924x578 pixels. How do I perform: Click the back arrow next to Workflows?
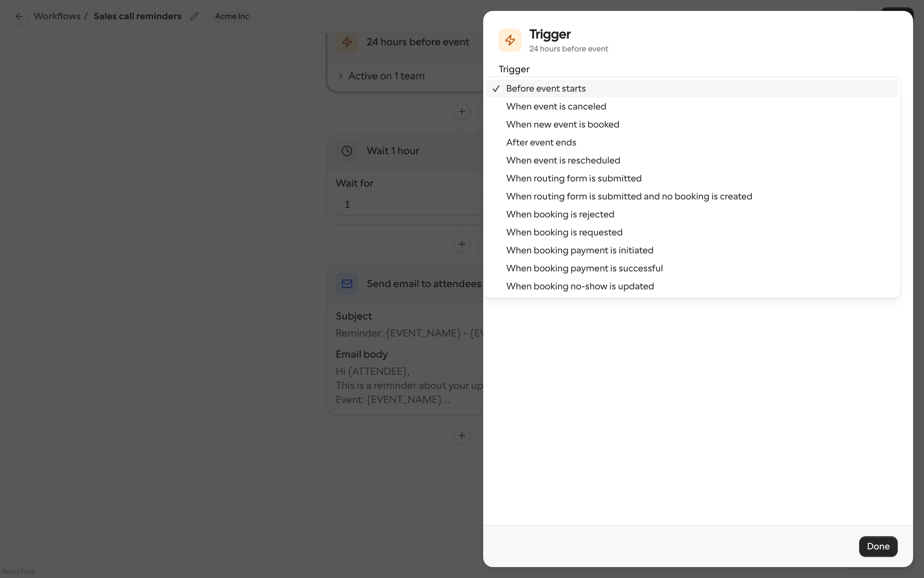[x=19, y=16]
